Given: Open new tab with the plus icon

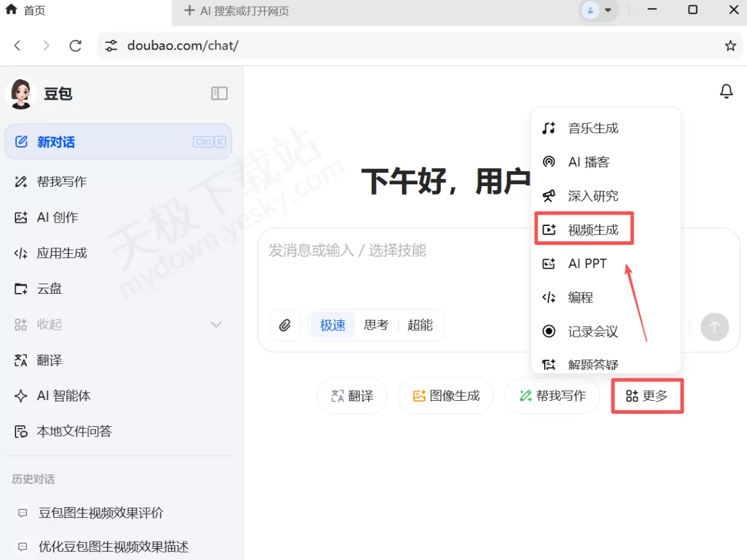Looking at the screenshot, I should [x=190, y=11].
